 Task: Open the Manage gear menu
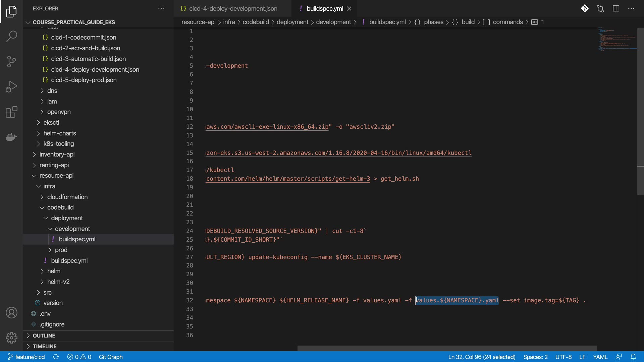pyautogui.click(x=11, y=338)
